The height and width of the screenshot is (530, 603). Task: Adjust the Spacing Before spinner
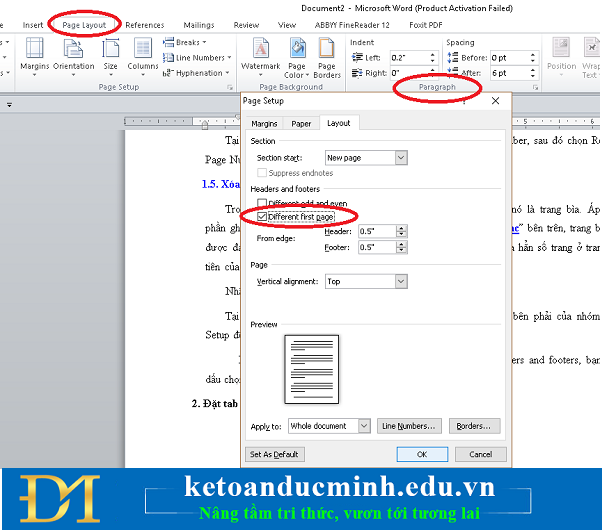(x=533, y=58)
